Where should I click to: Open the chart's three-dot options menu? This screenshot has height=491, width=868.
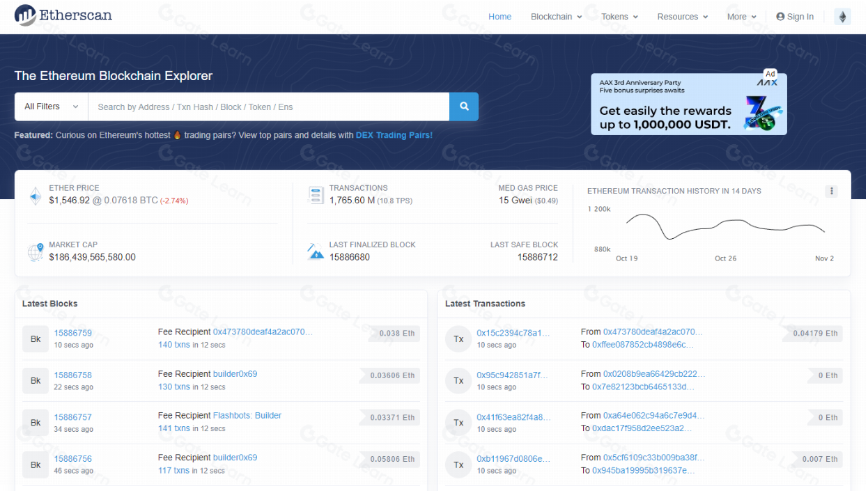(830, 192)
